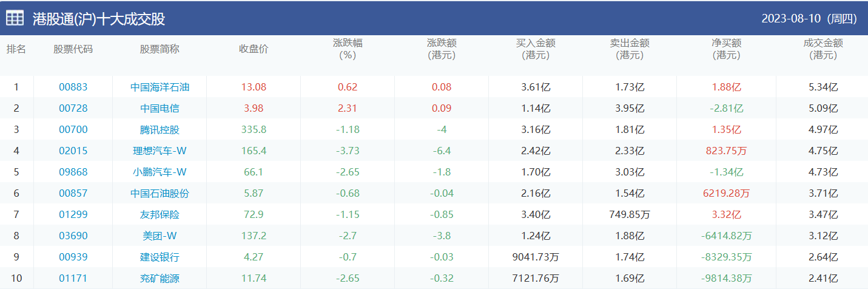Open 小鹏汽车-W stock link
The width and height of the screenshot is (868, 289).
[x=160, y=172]
